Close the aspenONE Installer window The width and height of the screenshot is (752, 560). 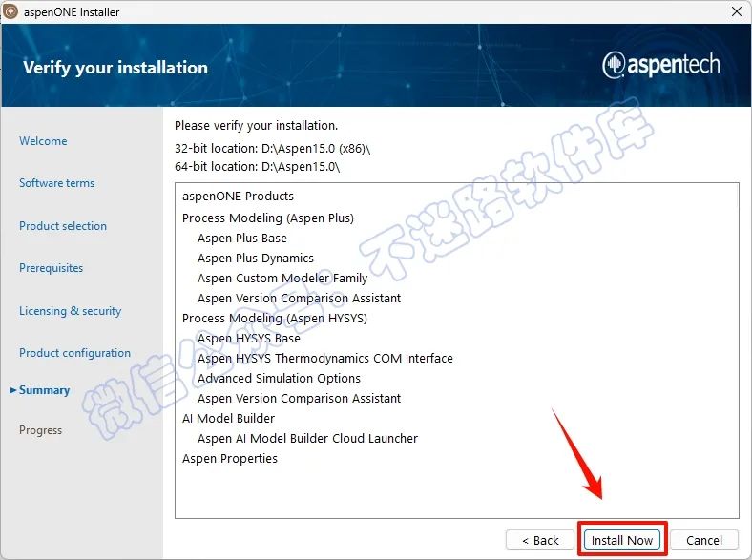[x=737, y=11]
